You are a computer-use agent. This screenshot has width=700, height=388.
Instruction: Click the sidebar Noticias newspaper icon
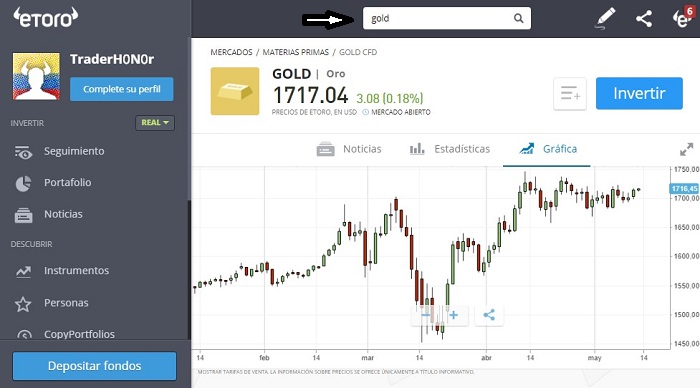(23, 215)
